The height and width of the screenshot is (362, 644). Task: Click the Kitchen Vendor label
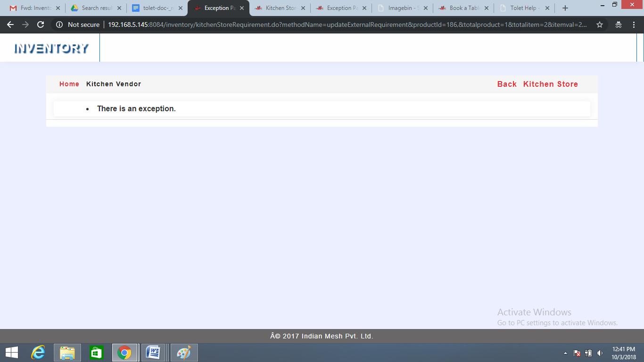pyautogui.click(x=114, y=84)
